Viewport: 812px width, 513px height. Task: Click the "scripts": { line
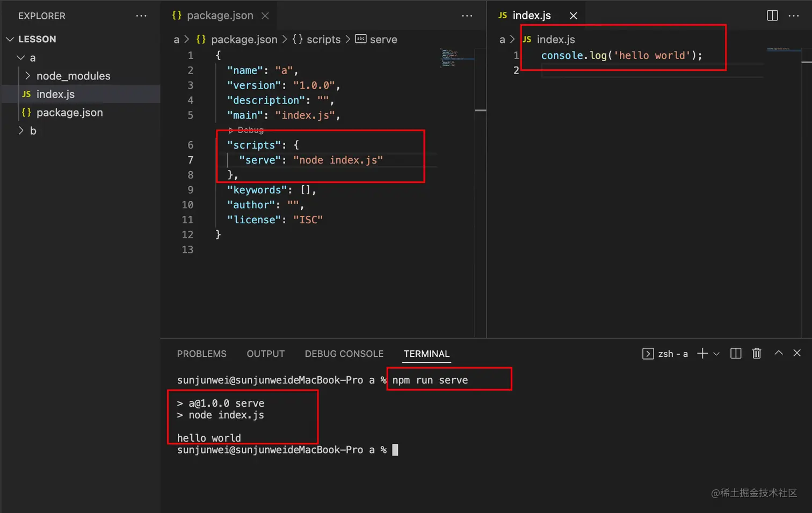pyautogui.click(x=263, y=145)
